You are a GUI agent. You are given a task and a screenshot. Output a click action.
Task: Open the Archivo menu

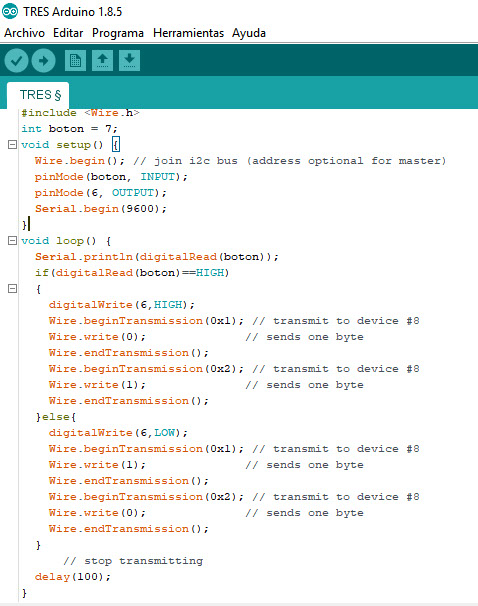click(x=24, y=33)
